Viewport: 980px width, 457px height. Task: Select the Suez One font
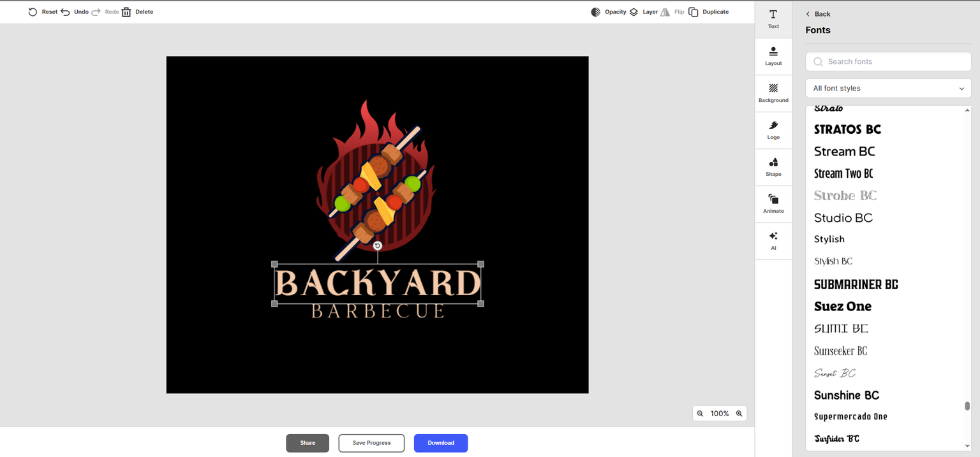[843, 307]
